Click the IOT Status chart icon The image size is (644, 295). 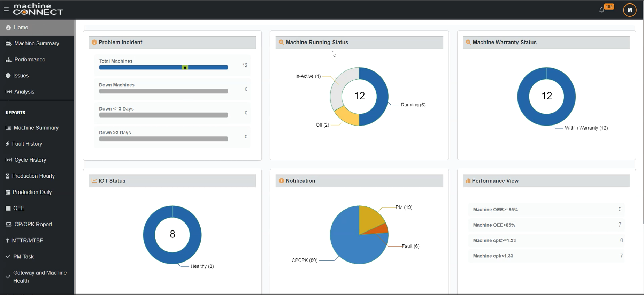[x=94, y=181]
